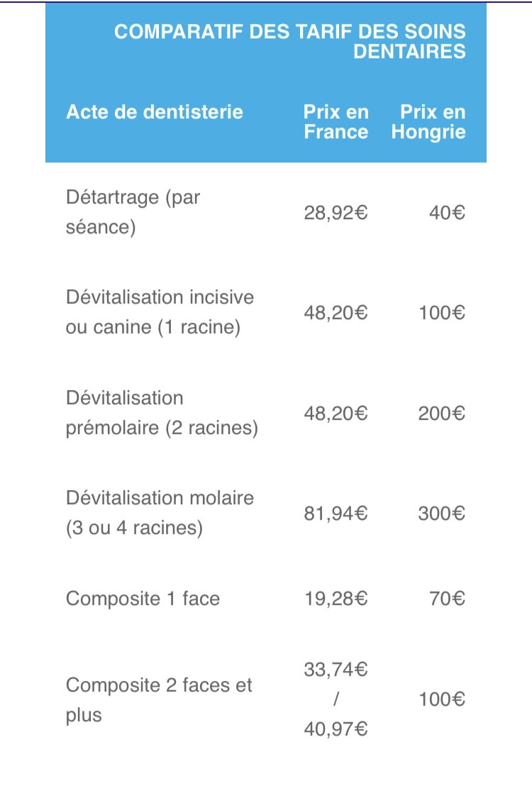This screenshot has width=532, height=788.
Task: Click the 70€ Hungary price
Action: pos(447,599)
